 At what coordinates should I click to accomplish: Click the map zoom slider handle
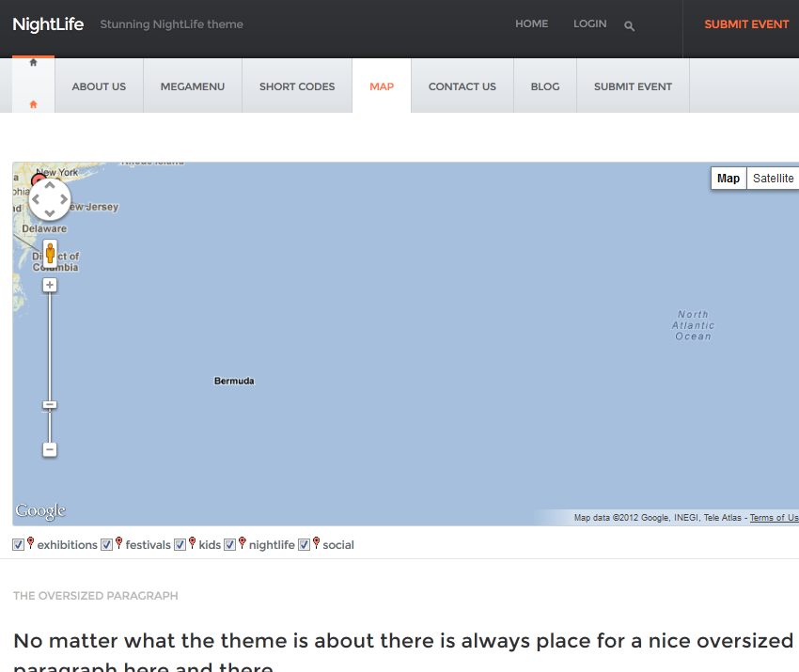(x=50, y=405)
